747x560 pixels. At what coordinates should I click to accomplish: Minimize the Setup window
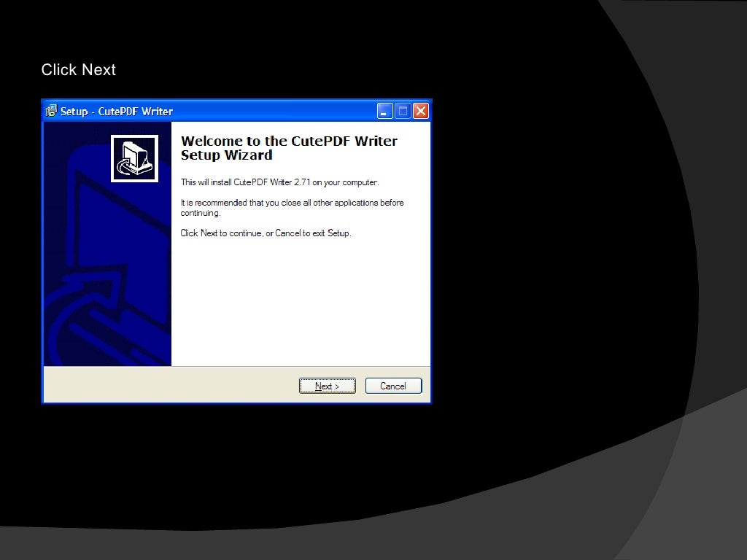click(x=385, y=111)
